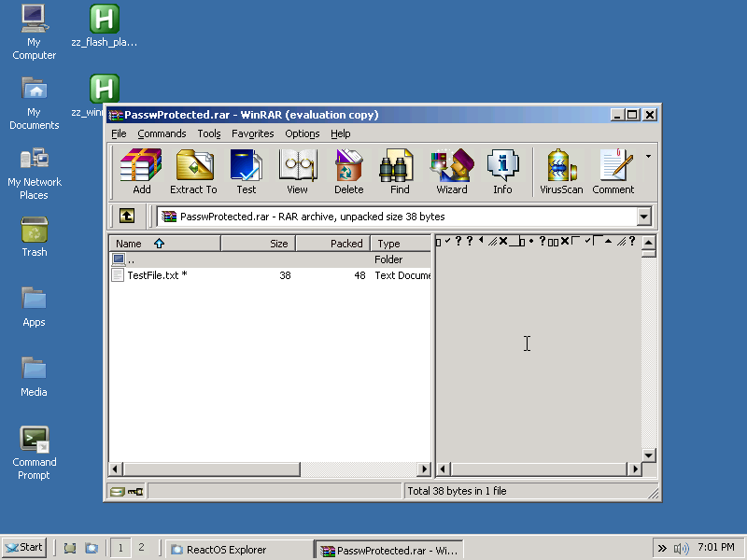Select the VirusScan icon
This screenshot has width=747, height=560.
pyautogui.click(x=560, y=172)
